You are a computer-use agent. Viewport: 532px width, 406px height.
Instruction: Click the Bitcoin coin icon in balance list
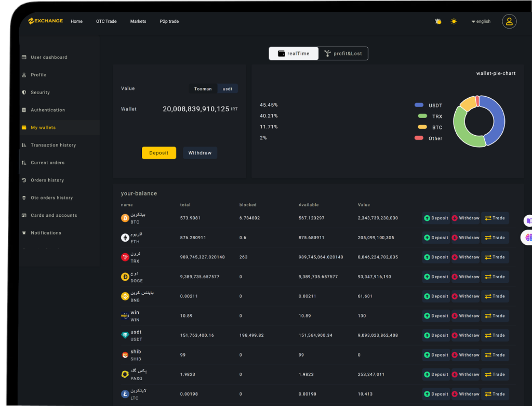point(125,218)
